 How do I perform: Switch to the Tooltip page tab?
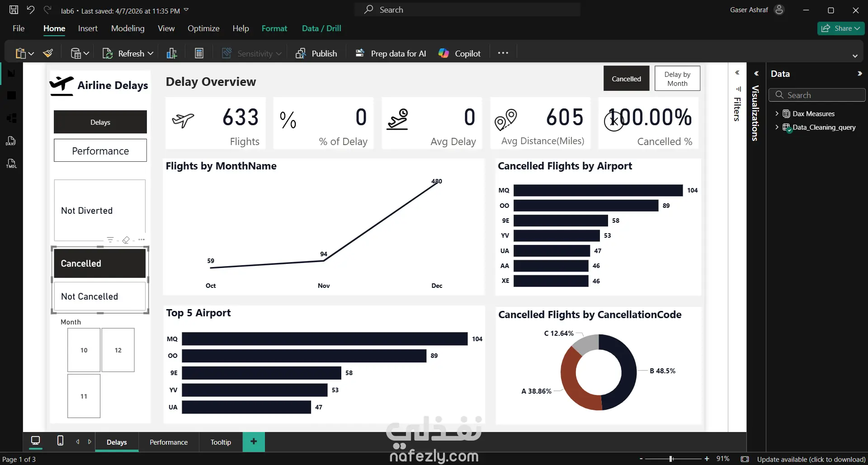pos(221,442)
